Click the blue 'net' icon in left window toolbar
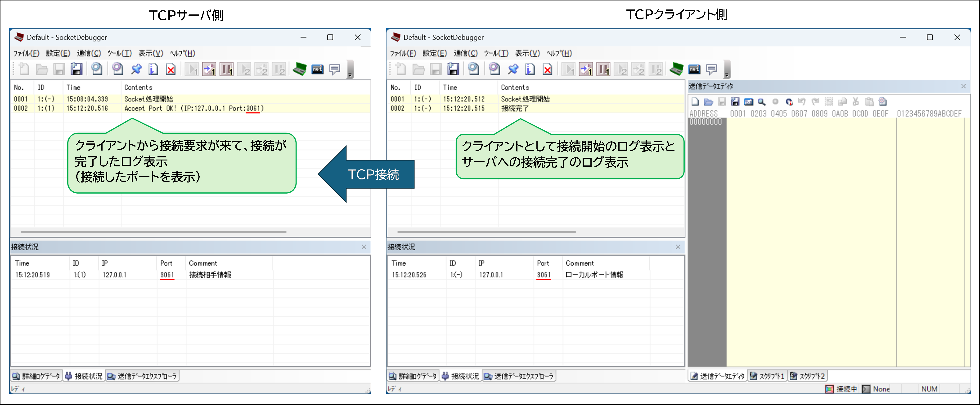The height and width of the screenshot is (405, 980). click(317, 69)
